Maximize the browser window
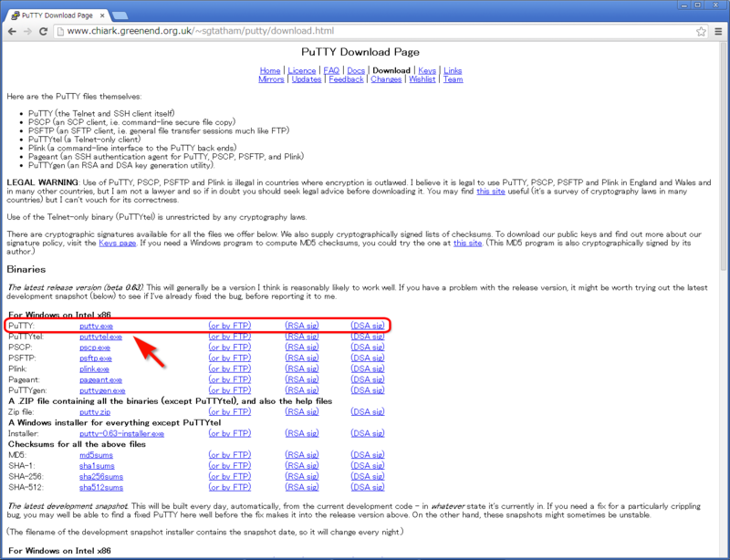This screenshot has height=560, width=730. [x=698, y=5]
